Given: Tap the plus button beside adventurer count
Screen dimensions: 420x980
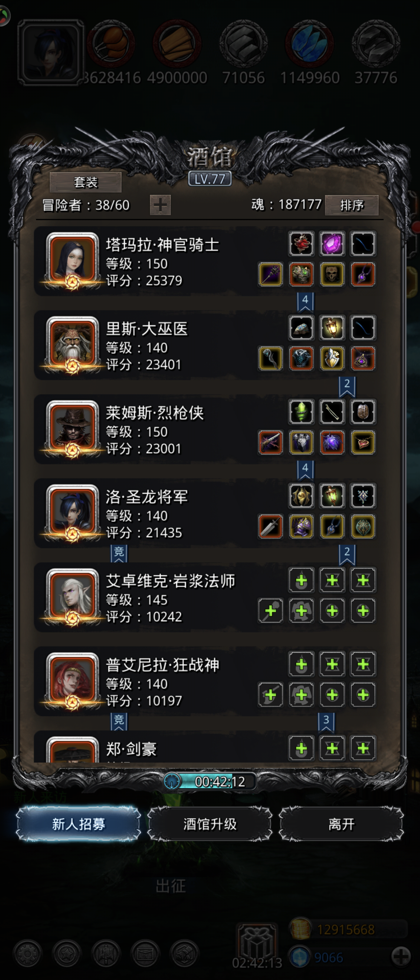Looking at the screenshot, I should pyautogui.click(x=160, y=205).
